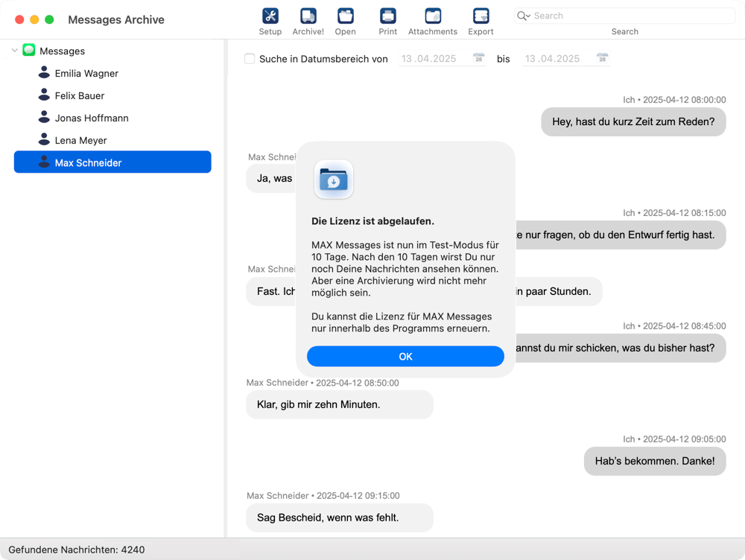Enable the 'Suche in Datumsbereich' checkbox
This screenshot has height=560, width=745.
(250, 59)
